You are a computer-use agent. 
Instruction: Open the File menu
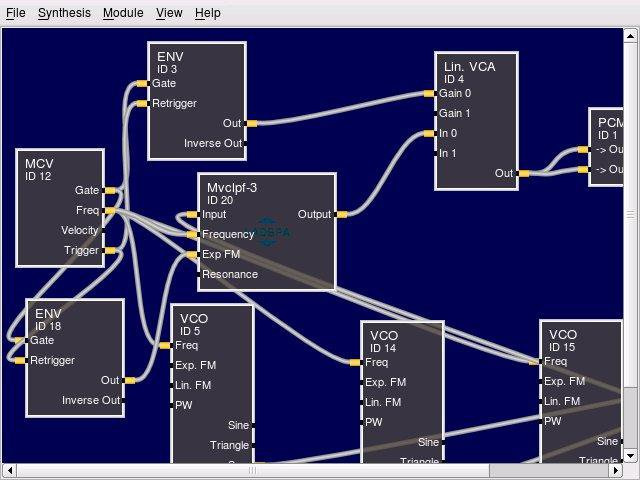pyautogui.click(x=16, y=13)
